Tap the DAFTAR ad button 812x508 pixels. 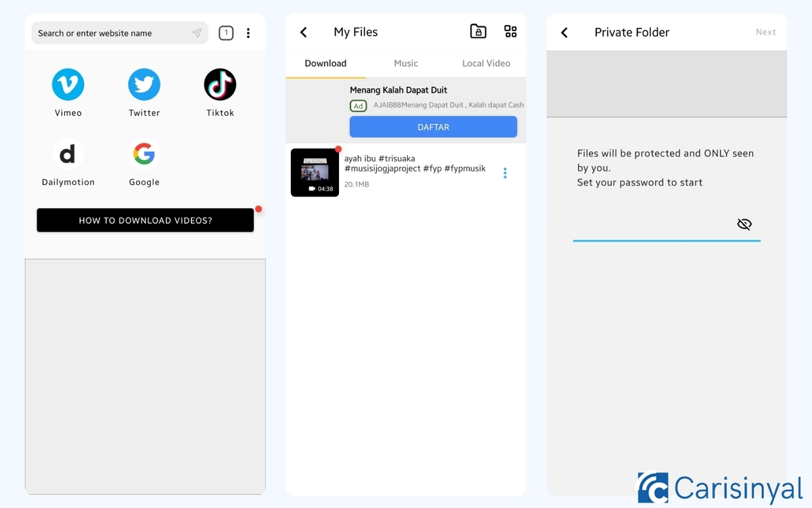point(433,127)
